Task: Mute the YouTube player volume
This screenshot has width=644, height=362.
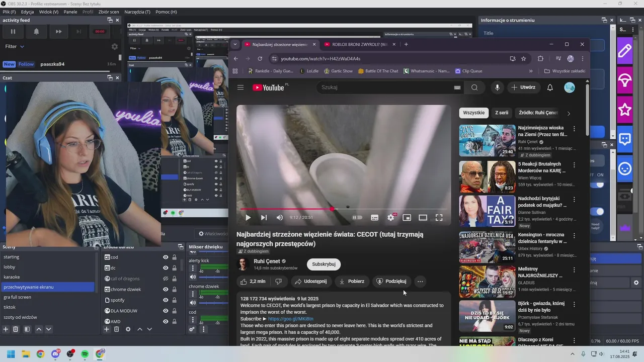Action: (280, 218)
